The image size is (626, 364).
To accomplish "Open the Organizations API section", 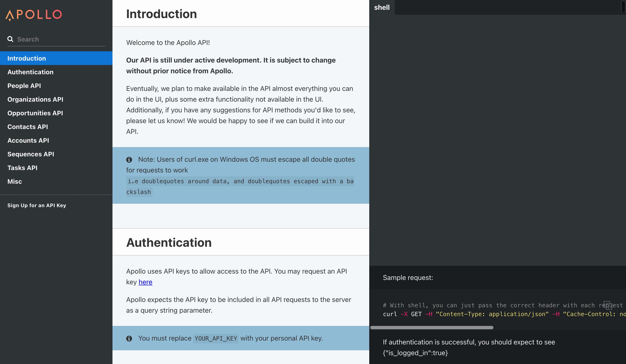I will pos(35,99).
